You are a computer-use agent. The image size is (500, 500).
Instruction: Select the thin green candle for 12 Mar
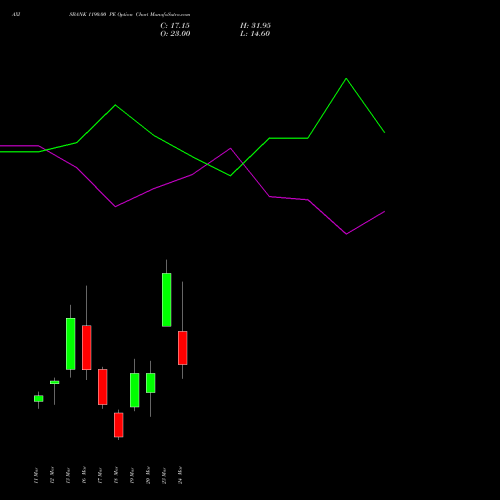click(55, 382)
